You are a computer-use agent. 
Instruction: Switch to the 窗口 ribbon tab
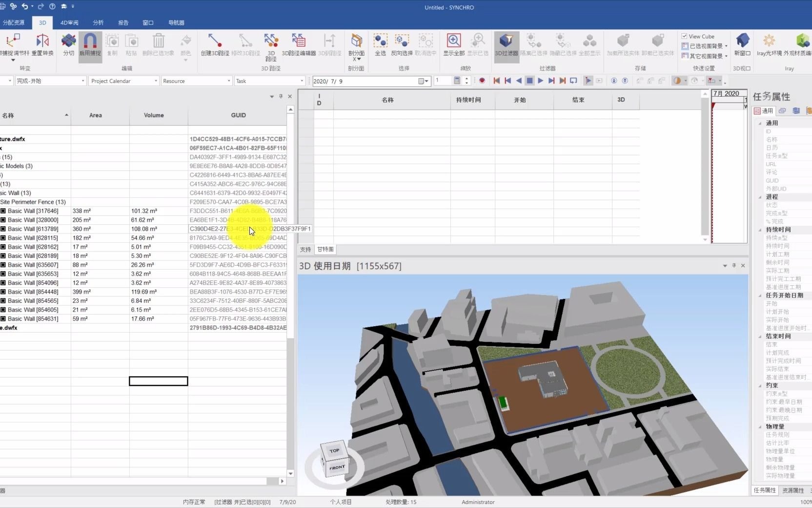click(x=148, y=22)
